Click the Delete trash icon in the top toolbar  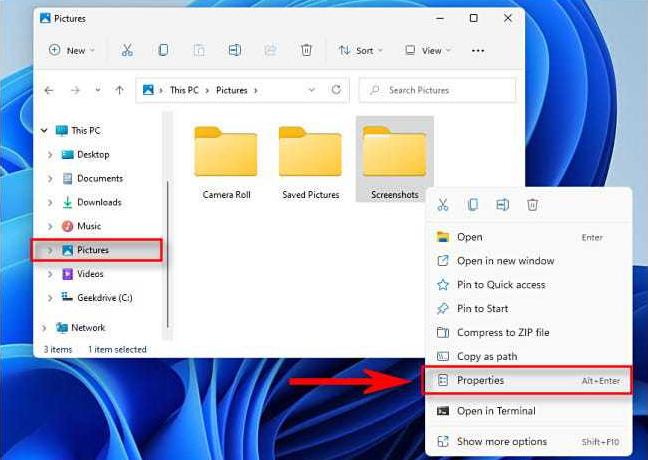click(x=306, y=50)
